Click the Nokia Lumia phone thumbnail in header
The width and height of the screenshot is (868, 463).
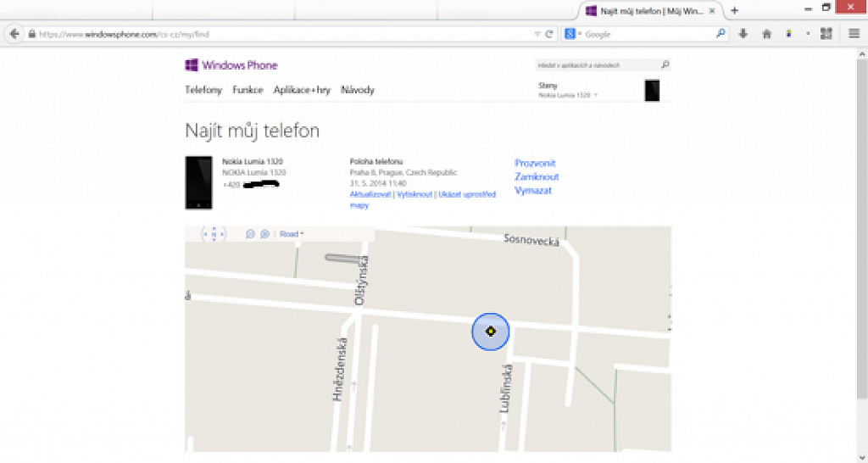tap(652, 90)
